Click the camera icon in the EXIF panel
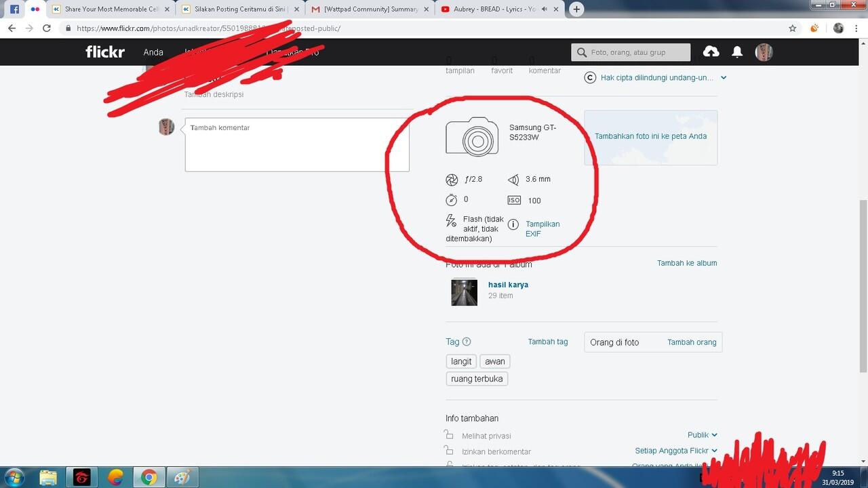This screenshot has height=488, width=868. 472,136
